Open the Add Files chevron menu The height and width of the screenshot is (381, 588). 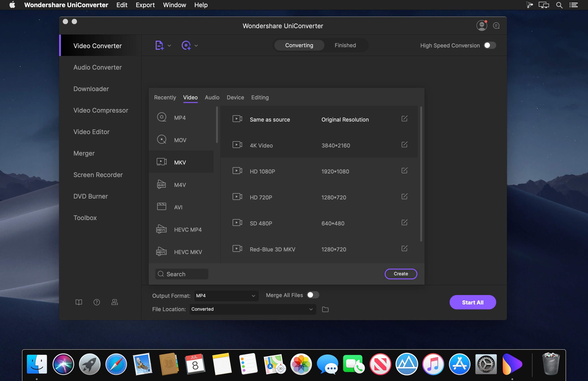click(170, 45)
